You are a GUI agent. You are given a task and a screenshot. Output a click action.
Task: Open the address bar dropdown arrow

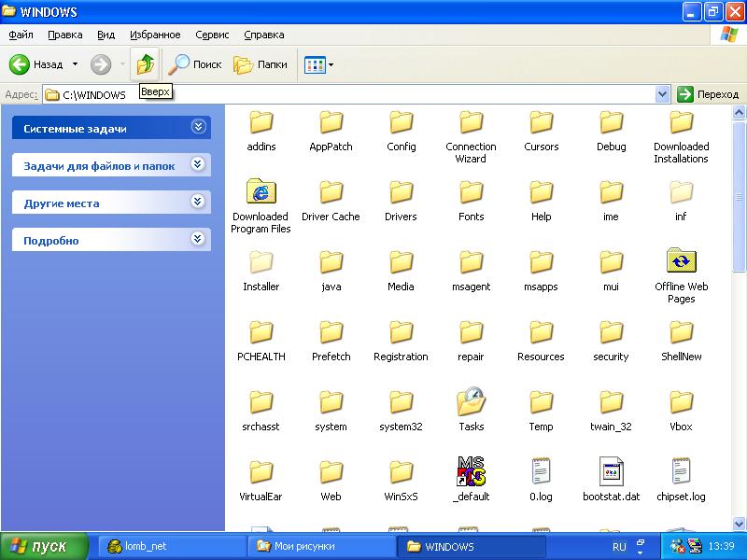coord(662,94)
